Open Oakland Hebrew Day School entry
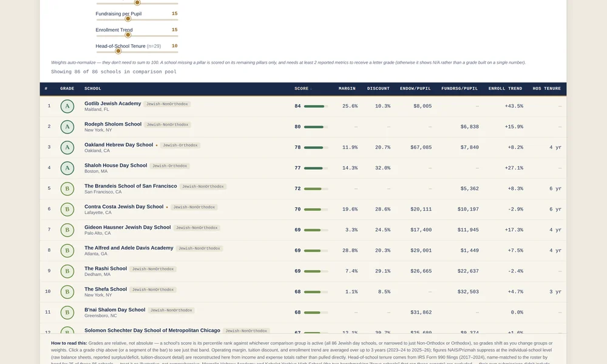This screenshot has height=364, width=607. pyautogui.click(x=118, y=144)
